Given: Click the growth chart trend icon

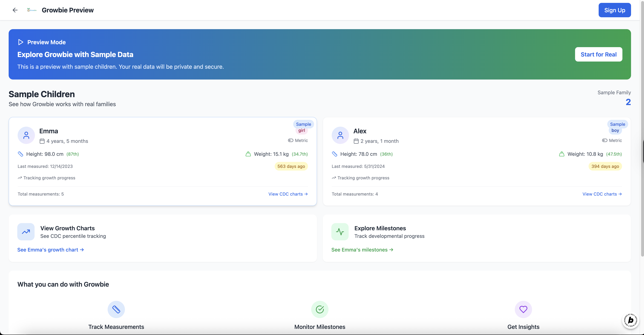Looking at the screenshot, I should pos(26,232).
